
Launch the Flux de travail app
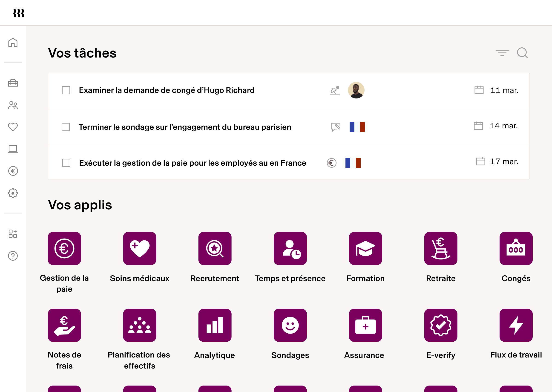[516, 325]
